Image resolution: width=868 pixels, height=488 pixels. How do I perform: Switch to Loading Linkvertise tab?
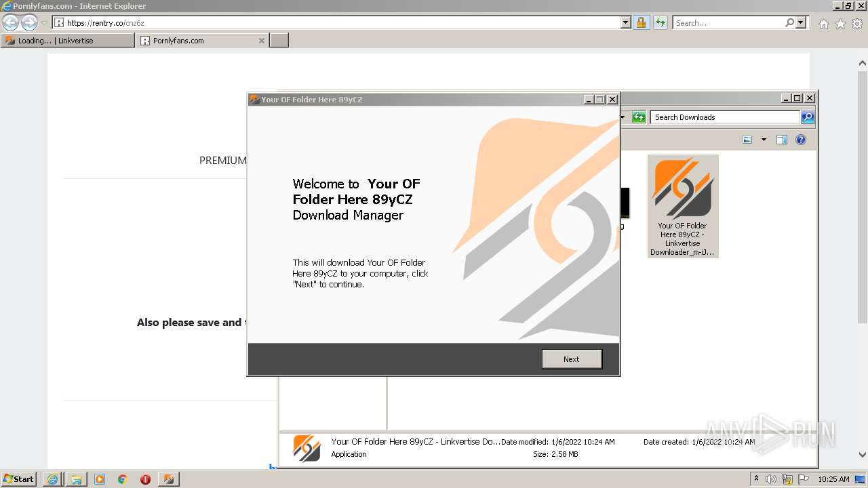(68, 41)
